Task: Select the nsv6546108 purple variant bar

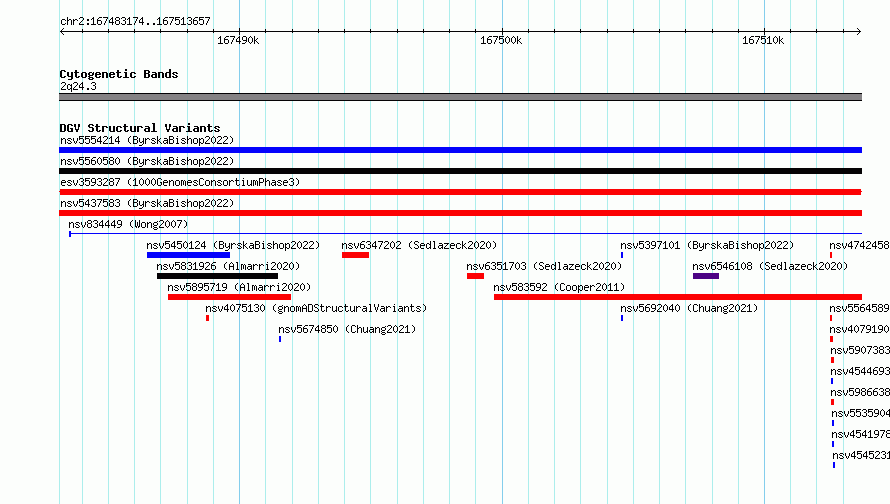Action: coord(706,276)
